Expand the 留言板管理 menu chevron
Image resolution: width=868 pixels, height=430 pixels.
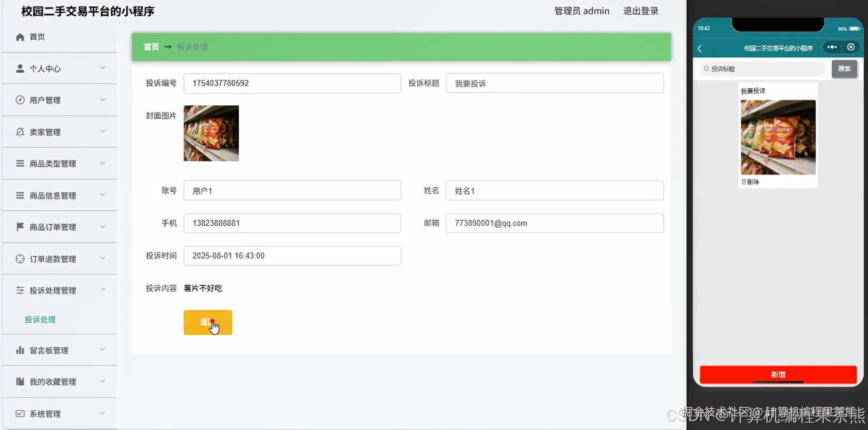point(103,349)
